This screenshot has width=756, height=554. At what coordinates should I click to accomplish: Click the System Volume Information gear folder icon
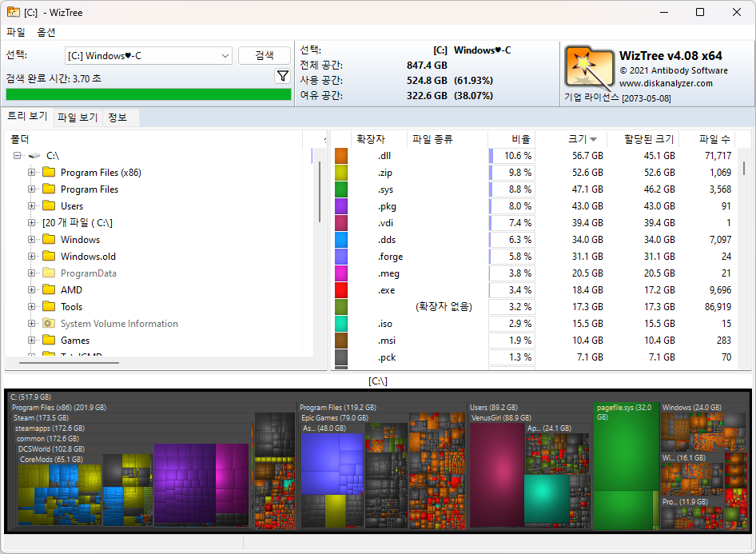point(49,323)
